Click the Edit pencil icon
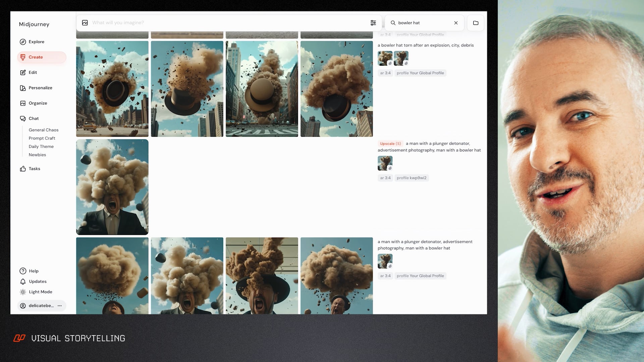644x362 pixels. (x=22, y=72)
